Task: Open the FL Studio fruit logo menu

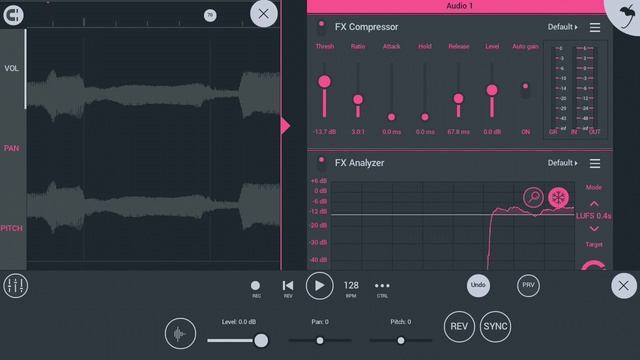Action: coord(626,16)
